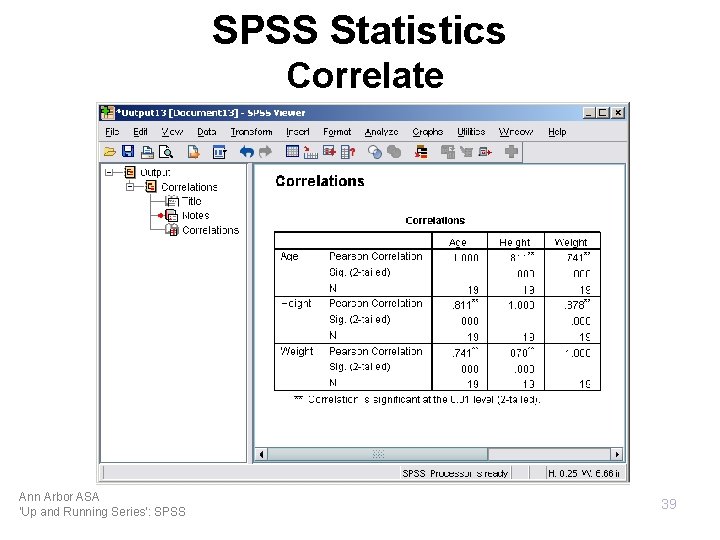
Task: Click the blue overlapping circles icon
Action: coord(375,152)
